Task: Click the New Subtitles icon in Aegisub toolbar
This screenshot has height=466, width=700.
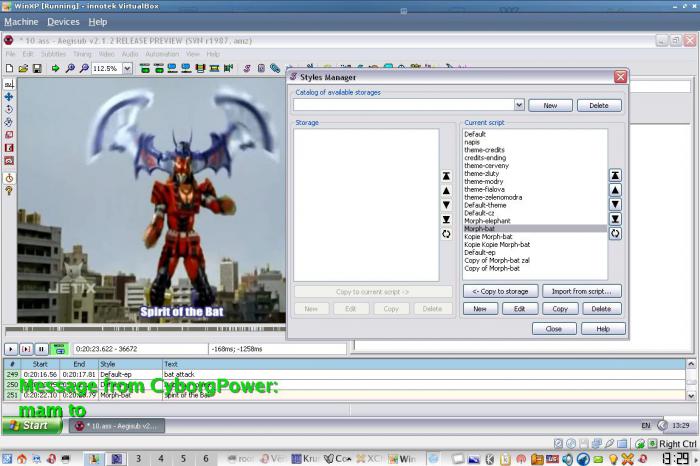Action: click(9, 68)
